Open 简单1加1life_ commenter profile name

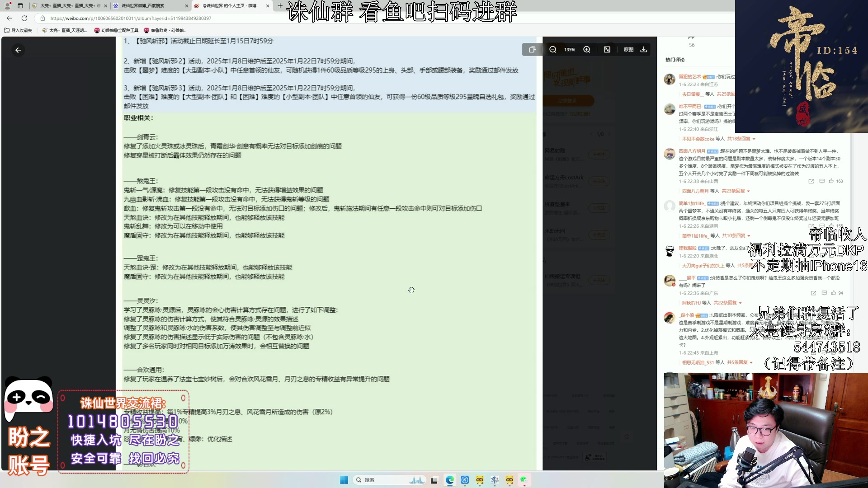692,203
